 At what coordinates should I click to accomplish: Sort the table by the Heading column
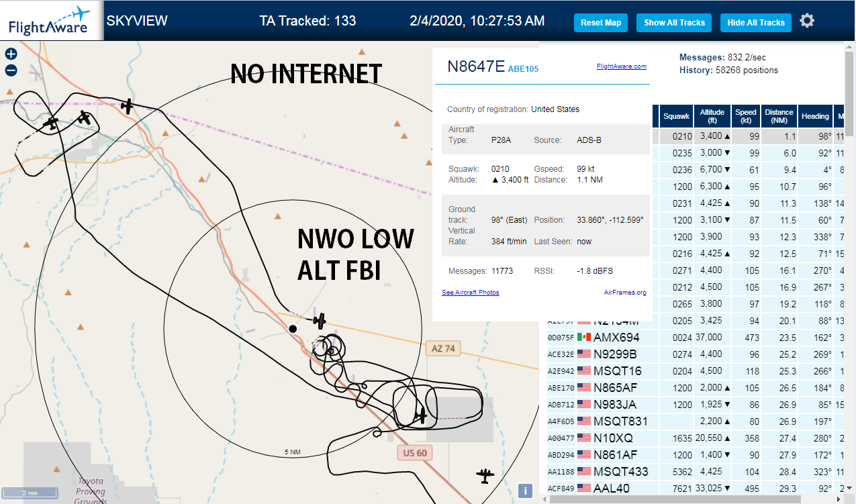(x=815, y=116)
